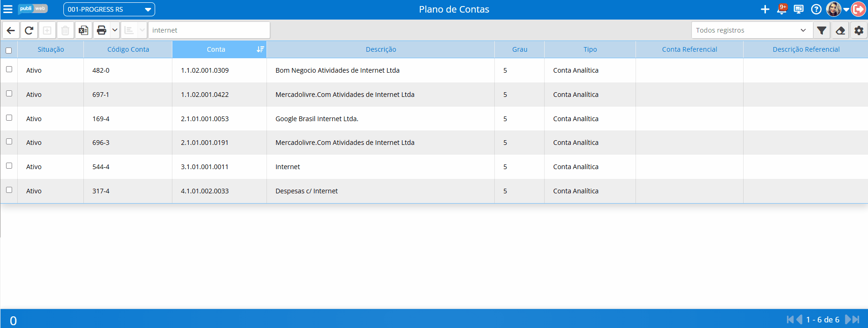
Task: Open the funnel filter icon
Action: click(822, 30)
